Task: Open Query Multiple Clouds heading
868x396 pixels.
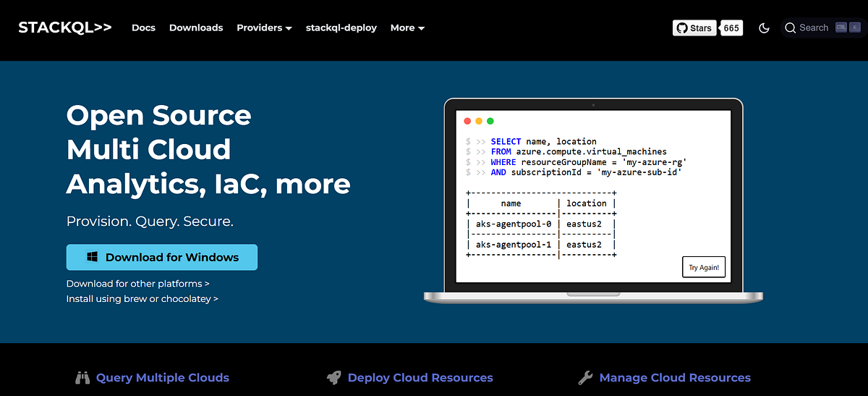Action: click(163, 378)
